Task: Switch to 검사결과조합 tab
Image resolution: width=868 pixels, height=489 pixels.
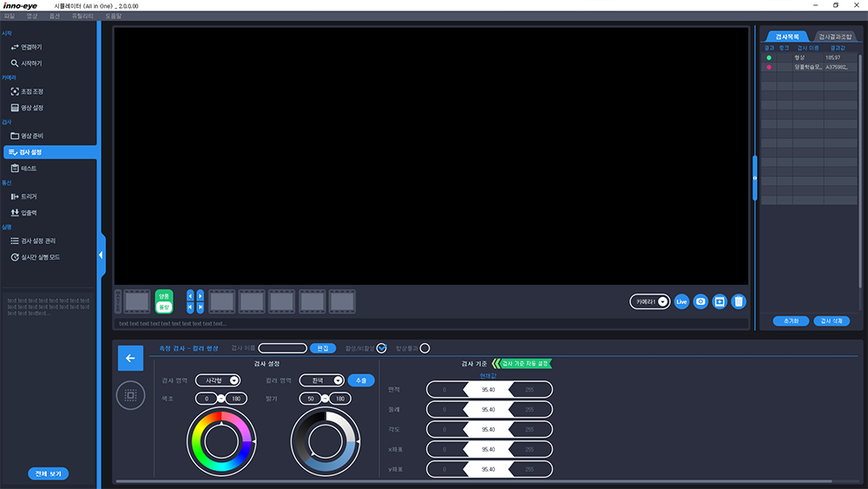Action: 835,36
